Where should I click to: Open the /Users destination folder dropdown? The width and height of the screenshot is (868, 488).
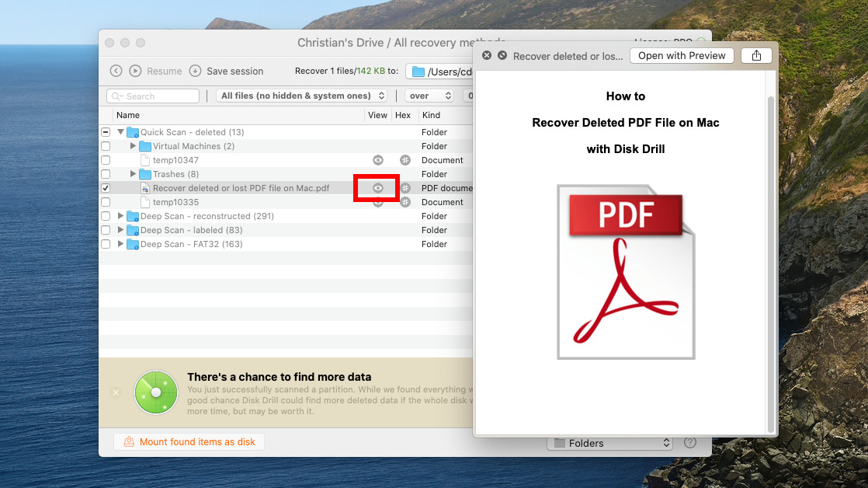tap(439, 71)
